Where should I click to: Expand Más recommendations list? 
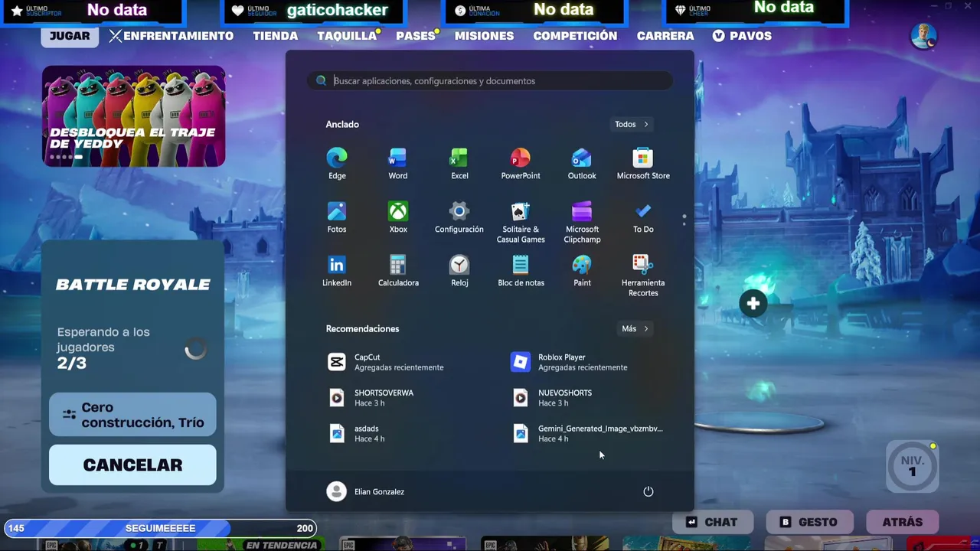coord(635,328)
